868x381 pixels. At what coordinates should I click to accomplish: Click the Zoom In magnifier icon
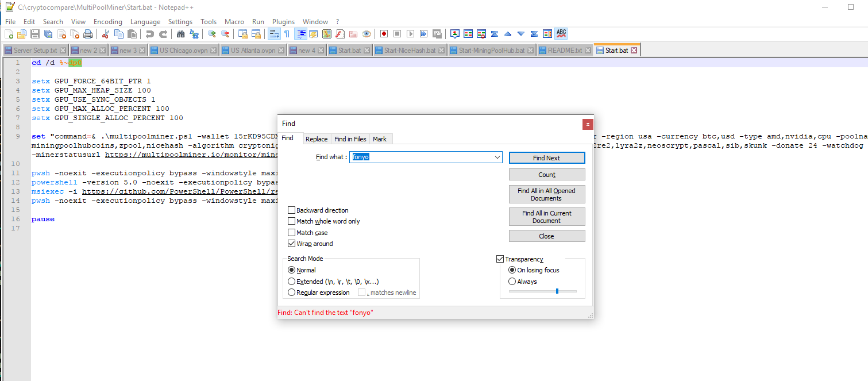coord(212,33)
